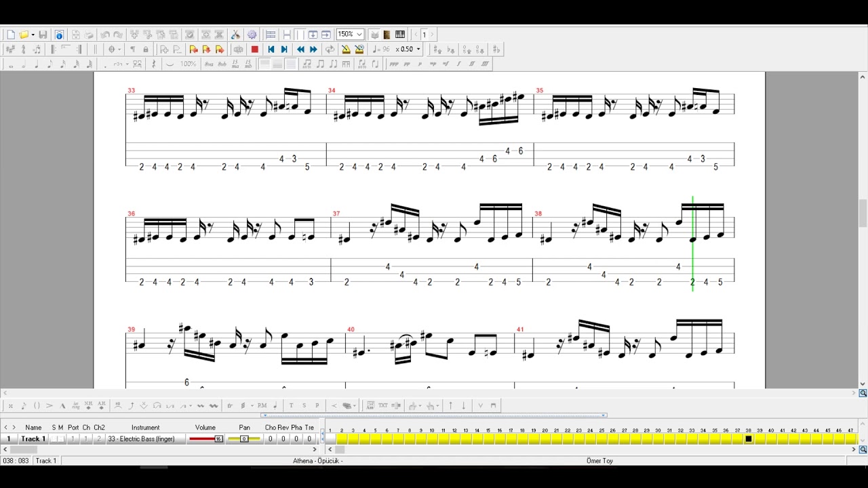Apply the natural harmonic NH effect
The image size is (868, 488).
pyautogui.click(x=89, y=405)
